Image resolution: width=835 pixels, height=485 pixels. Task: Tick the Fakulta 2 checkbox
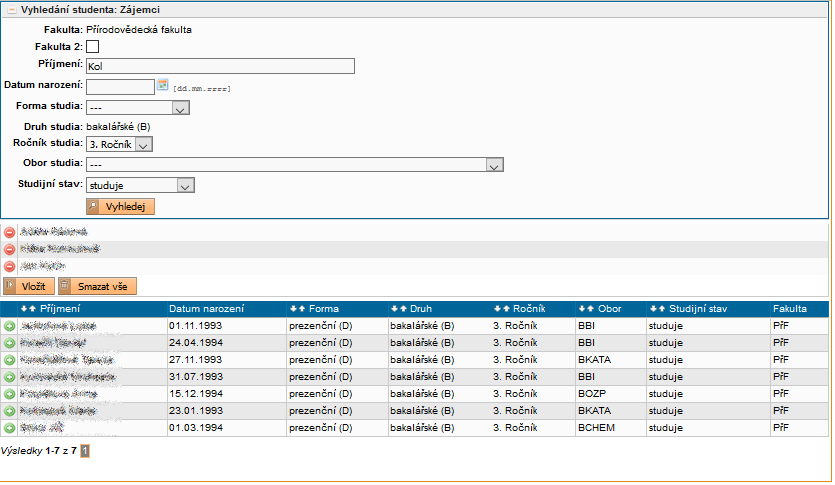click(x=93, y=46)
